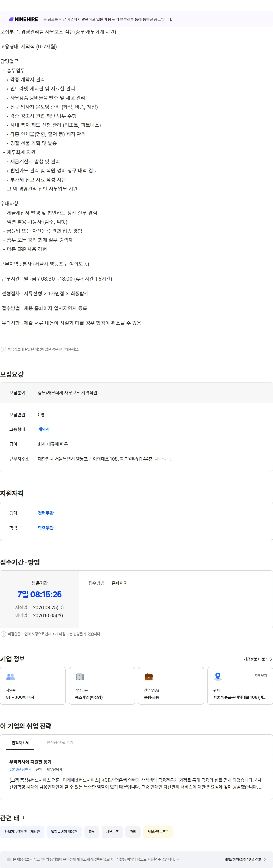Open 우리회사에 지원한 동기 essay
The width and height of the screenshot is (273, 868).
tap(30, 762)
